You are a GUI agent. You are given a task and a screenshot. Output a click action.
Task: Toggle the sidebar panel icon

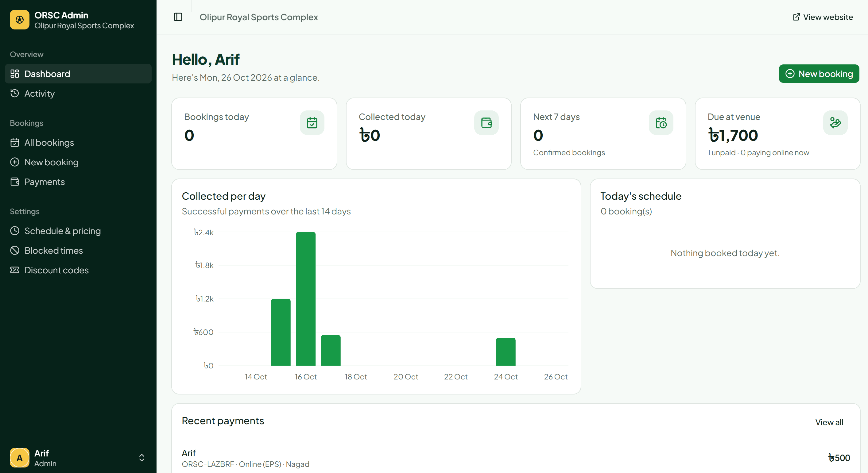point(178,17)
